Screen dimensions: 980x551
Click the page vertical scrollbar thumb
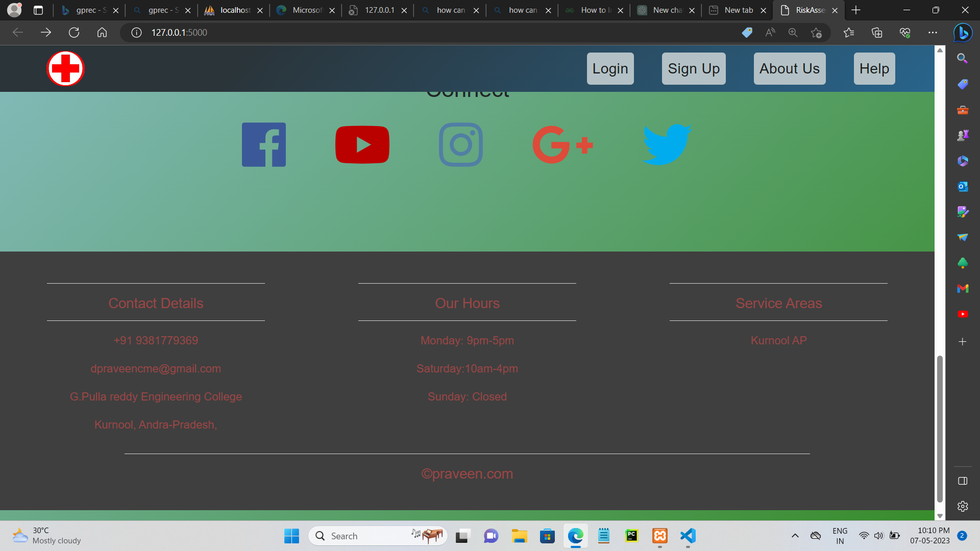[x=940, y=429]
